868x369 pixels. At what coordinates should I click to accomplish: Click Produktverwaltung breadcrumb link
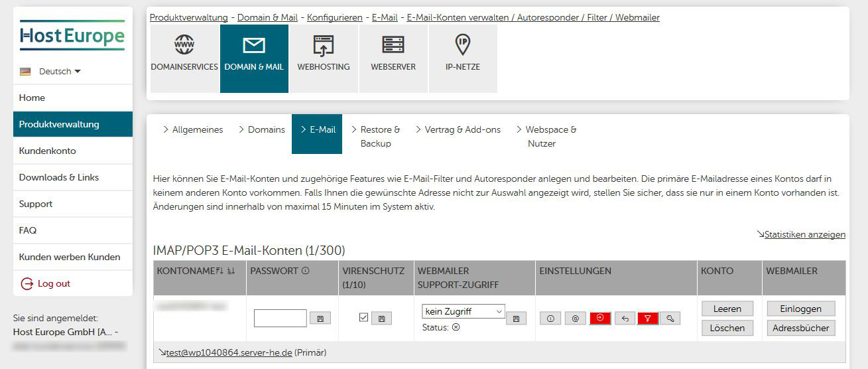tap(189, 17)
